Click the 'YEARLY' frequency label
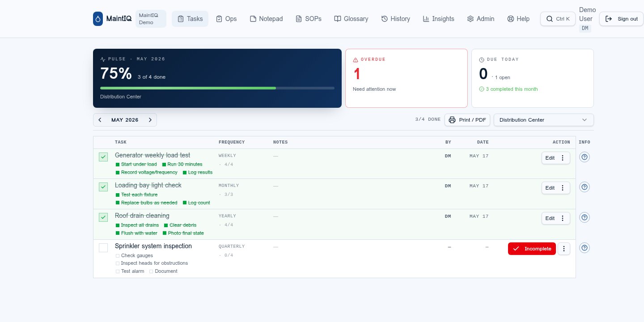Viewport: 644px width, 322px height. pyautogui.click(x=227, y=216)
